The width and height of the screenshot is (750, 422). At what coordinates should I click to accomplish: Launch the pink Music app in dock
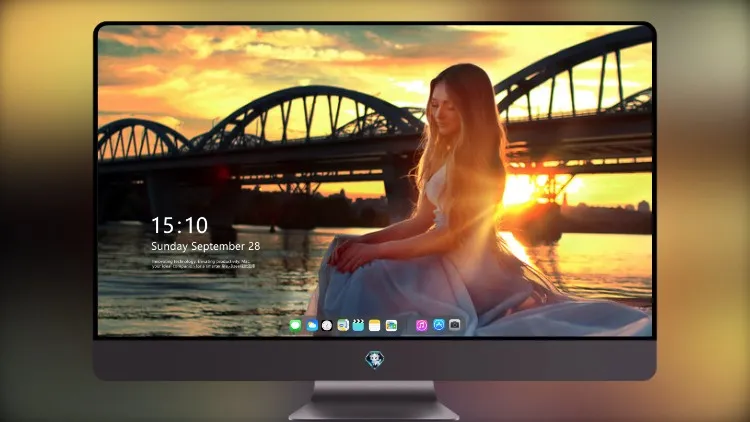[x=421, y=326]
